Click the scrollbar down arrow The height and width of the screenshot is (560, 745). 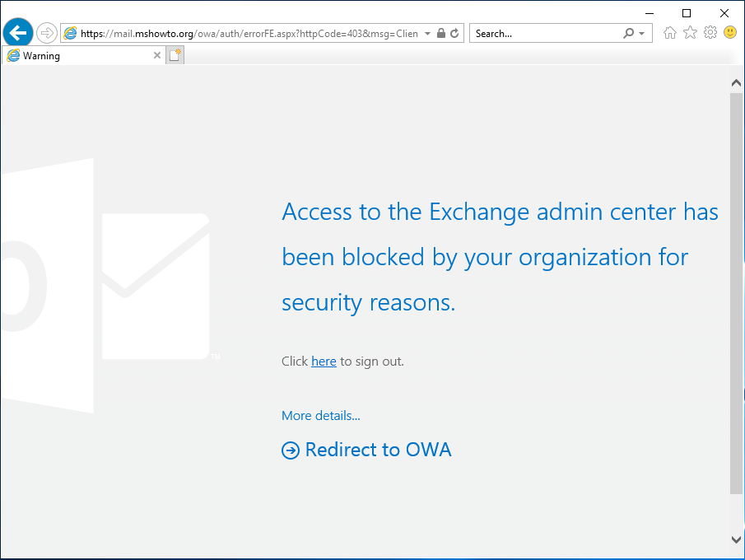pos(736,539)
